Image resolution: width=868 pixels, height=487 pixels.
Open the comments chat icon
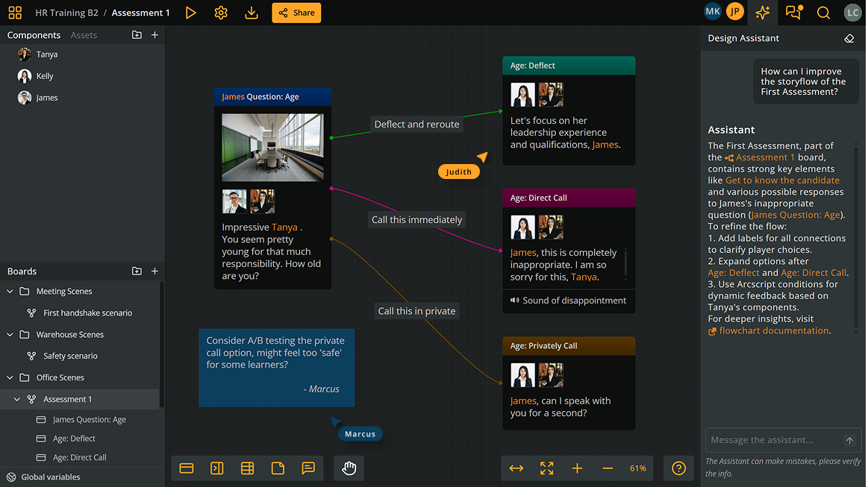(793, 13)
